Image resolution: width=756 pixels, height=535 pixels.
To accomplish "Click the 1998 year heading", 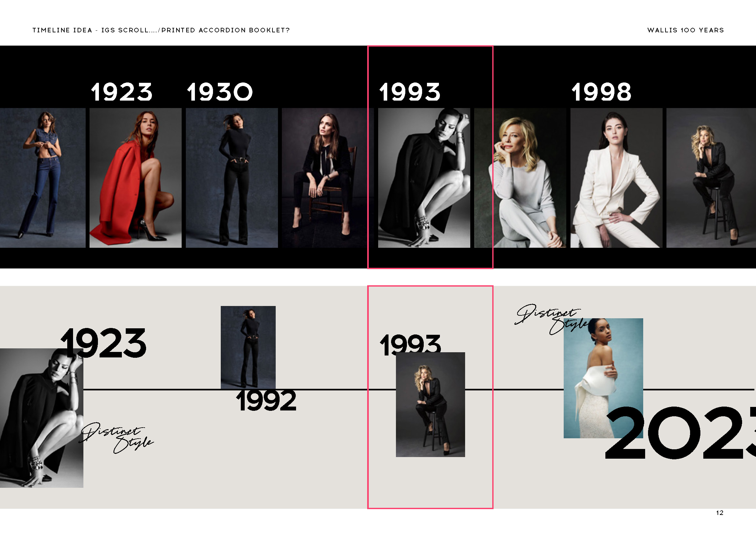I will [x=601, y=92].
